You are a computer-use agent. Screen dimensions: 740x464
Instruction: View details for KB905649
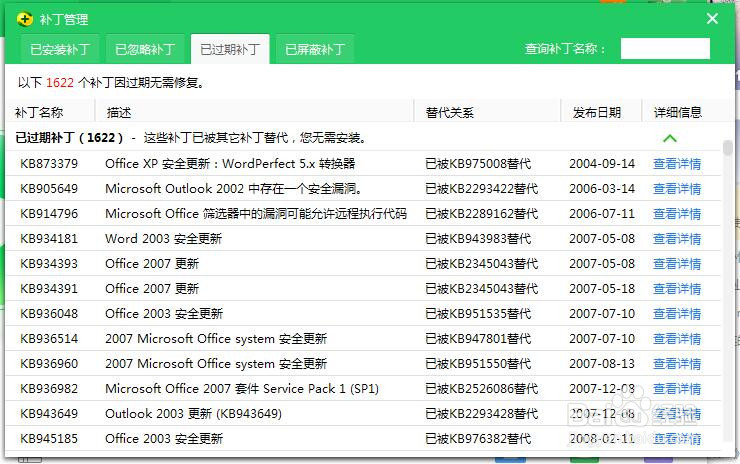[x=677, y=189]
